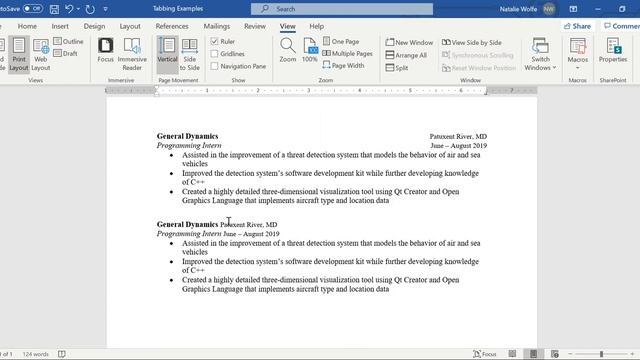Click the Macros icon

pos(578,46)
